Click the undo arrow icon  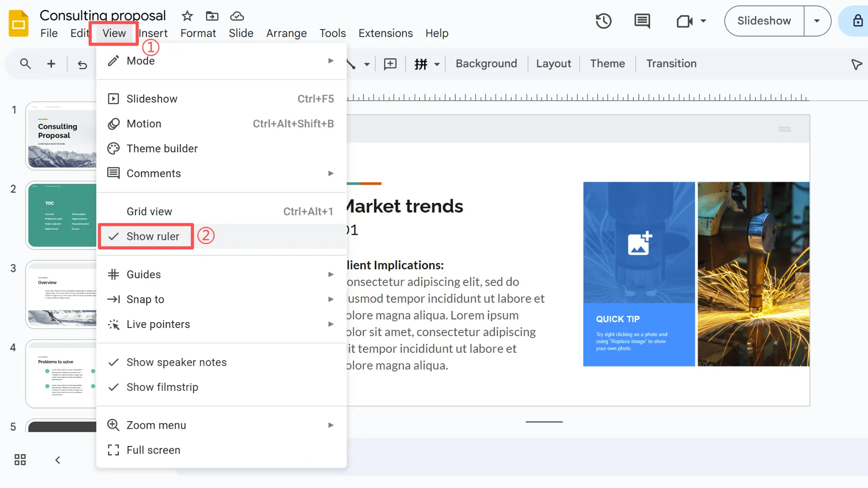click(x=82, y=64)
